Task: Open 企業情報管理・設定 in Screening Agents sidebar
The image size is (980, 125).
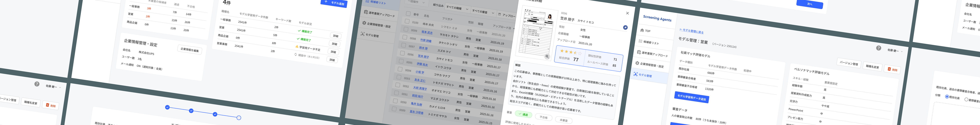Action: tap(649, 65)
